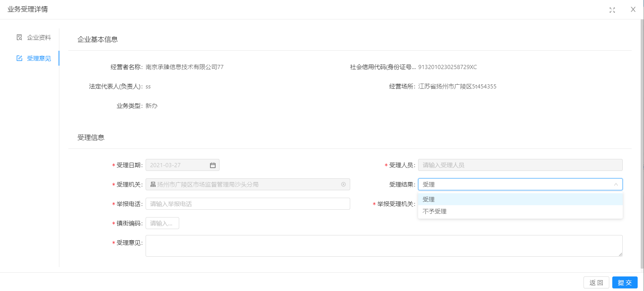The height and width of the screenshot is (291, 644).
Task: Submit the form with 提交
Action: click(x=625, y=282)
